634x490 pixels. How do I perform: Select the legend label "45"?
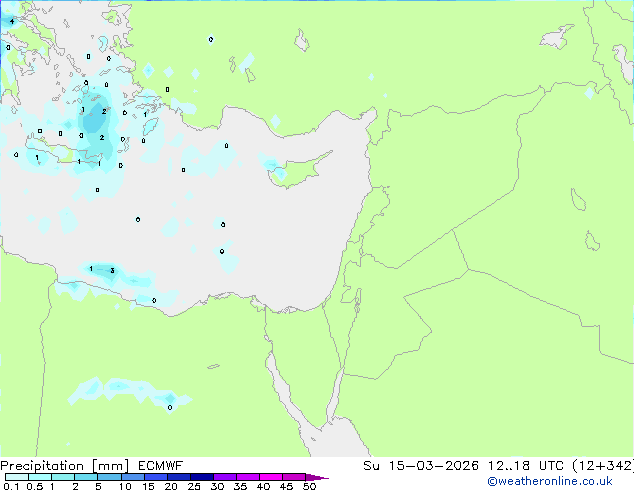(x=287, y=486)
